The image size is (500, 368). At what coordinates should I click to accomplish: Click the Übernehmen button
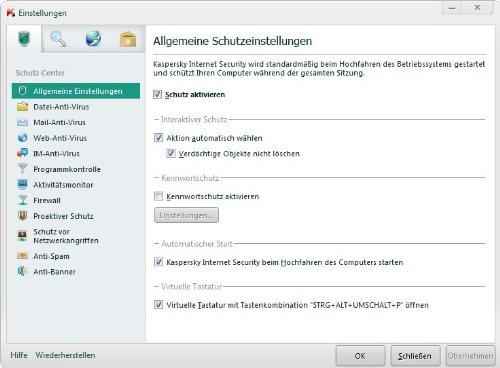[x=470, y=356]
